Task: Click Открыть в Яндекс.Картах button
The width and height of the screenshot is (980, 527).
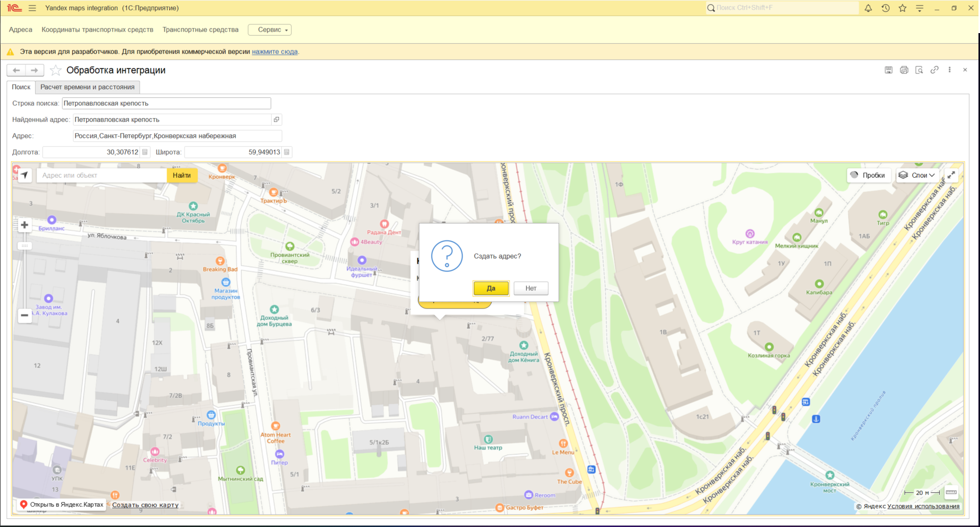Action: pos(61,505)
